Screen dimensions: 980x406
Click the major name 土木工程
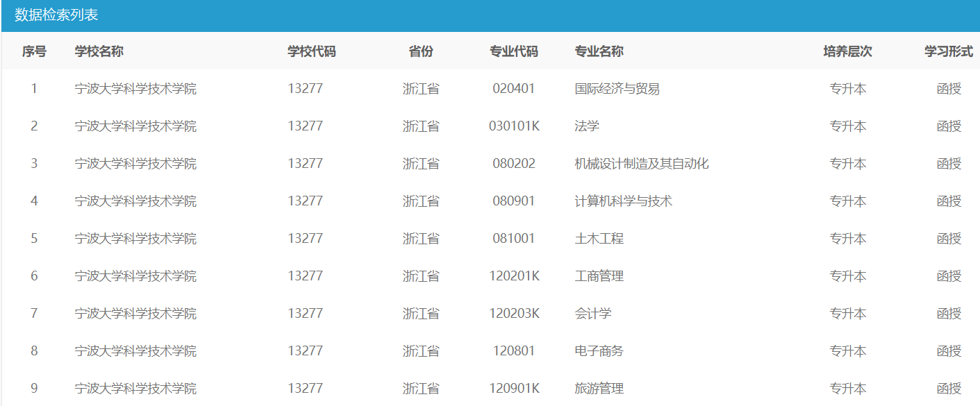pos(599,239)
